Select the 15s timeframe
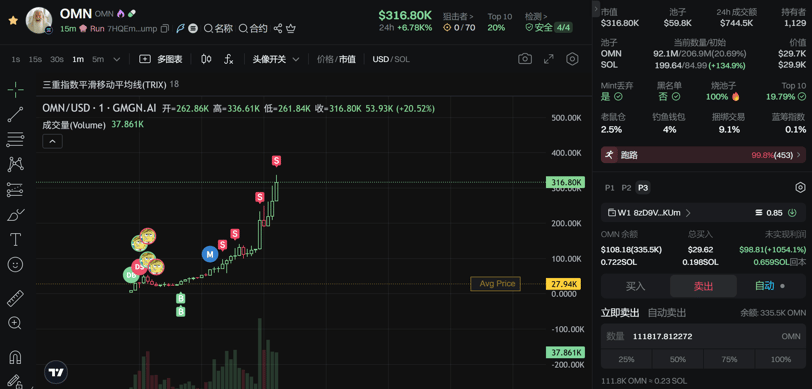 [x=35, y=60]
